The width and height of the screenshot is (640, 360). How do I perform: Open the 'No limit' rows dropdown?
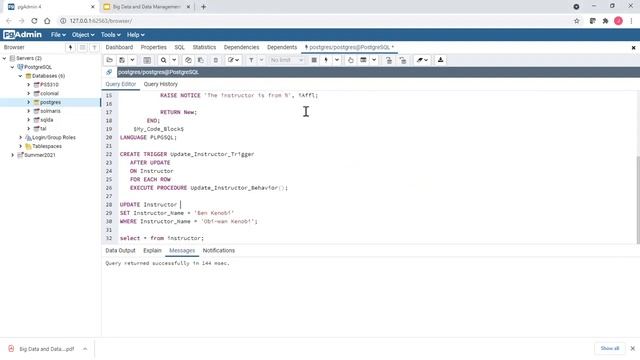pos(287,60)
